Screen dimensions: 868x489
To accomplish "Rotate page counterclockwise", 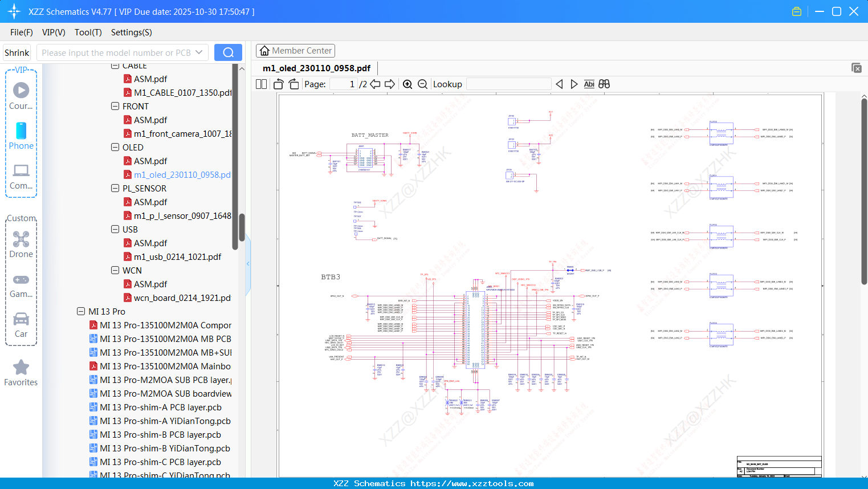I will (279, 84).
